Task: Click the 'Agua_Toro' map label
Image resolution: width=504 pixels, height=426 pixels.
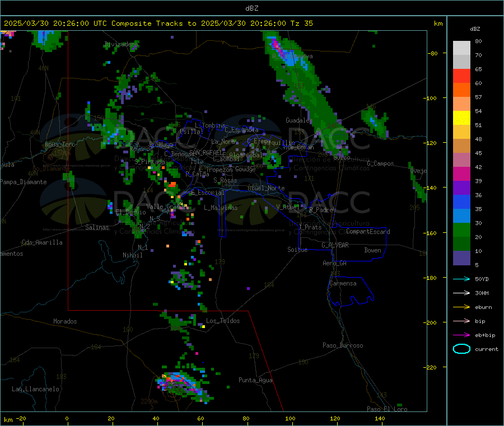Action: (x=60, y=144)
